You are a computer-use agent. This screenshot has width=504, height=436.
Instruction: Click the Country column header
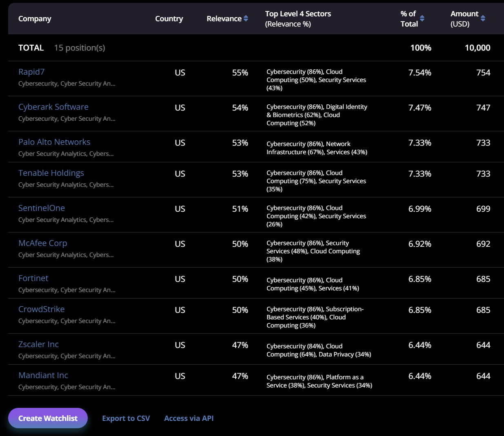coord(169,19)
